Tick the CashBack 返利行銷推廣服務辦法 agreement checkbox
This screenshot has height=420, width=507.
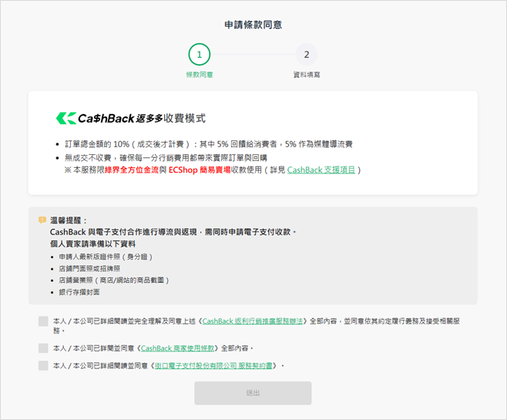(x=43, y=321)
